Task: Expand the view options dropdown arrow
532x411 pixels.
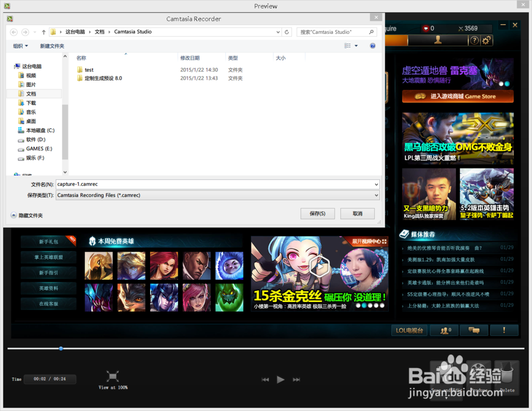Action: (356, 46)
